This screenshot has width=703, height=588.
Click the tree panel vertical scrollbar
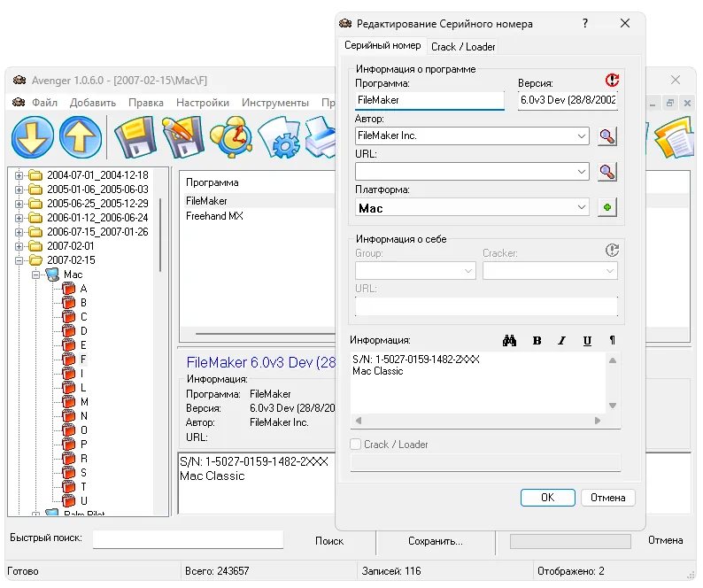click(x=160, y=235)
